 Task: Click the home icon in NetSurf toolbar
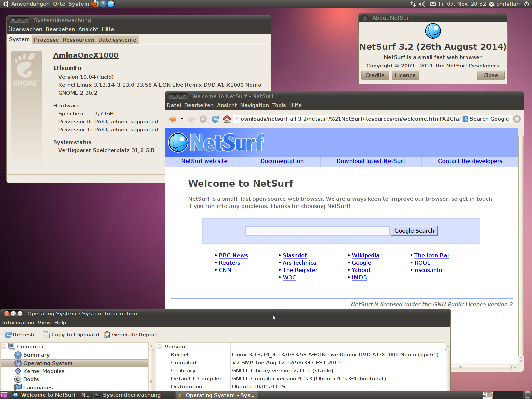coord(227,119)
